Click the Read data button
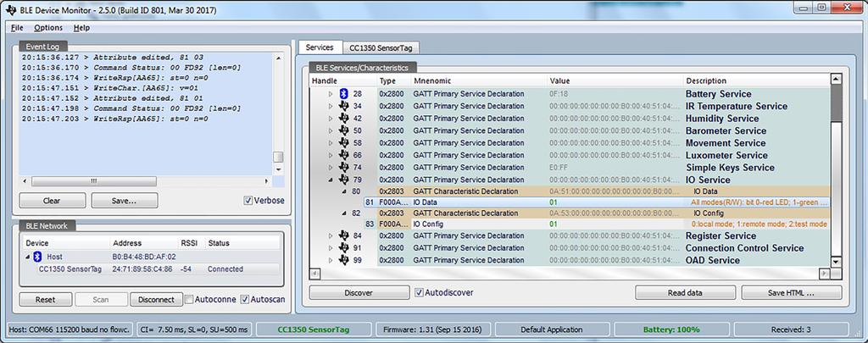The height and width of the screenshot is (343, 868). [685, 293]
